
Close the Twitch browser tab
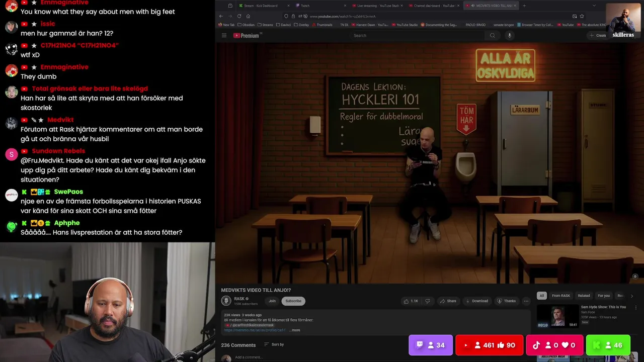click(x=345, y=6)
